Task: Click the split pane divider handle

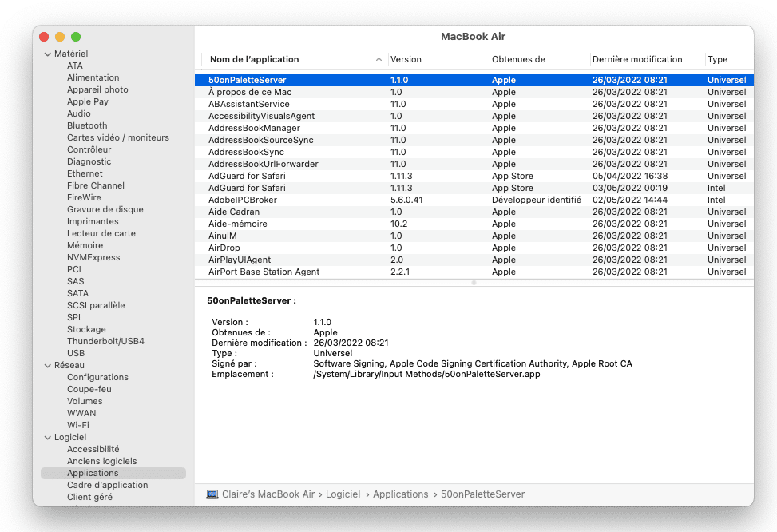Action: pos(474,282)
